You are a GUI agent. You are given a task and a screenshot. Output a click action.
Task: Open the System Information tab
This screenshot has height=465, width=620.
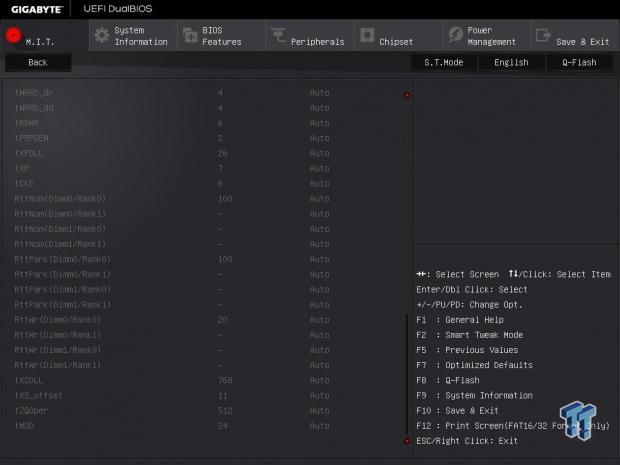pos(133,36)
